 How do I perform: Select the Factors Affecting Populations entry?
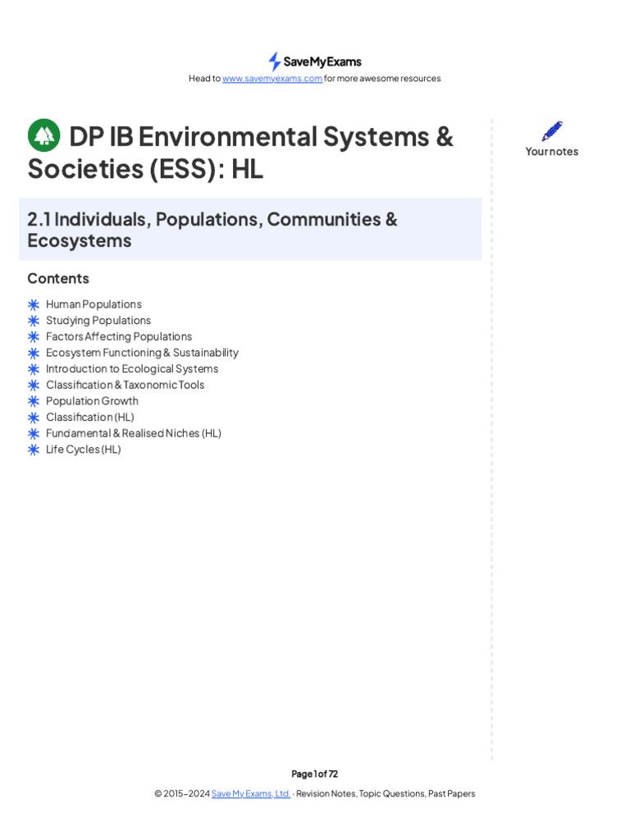[119, 336]
